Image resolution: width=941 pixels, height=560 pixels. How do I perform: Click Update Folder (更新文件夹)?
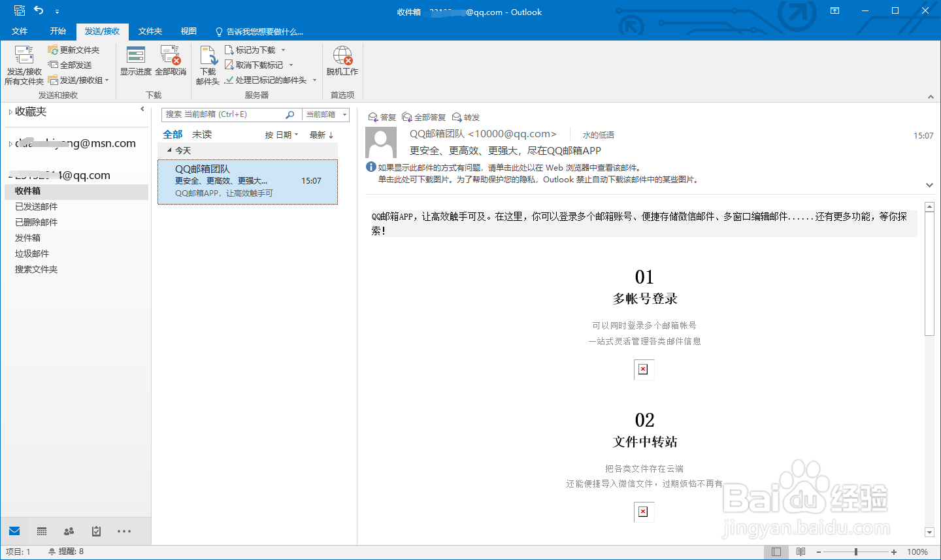[x=74, y=50]
